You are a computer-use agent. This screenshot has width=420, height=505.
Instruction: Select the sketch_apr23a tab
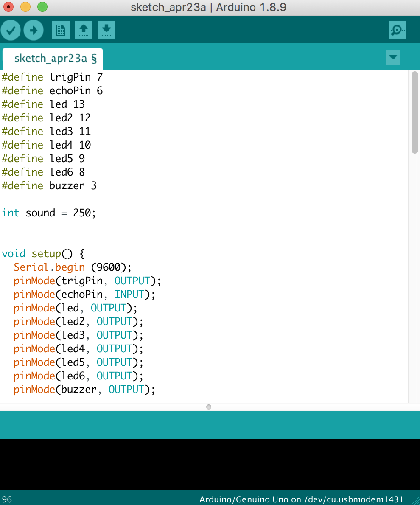point(53,59)
